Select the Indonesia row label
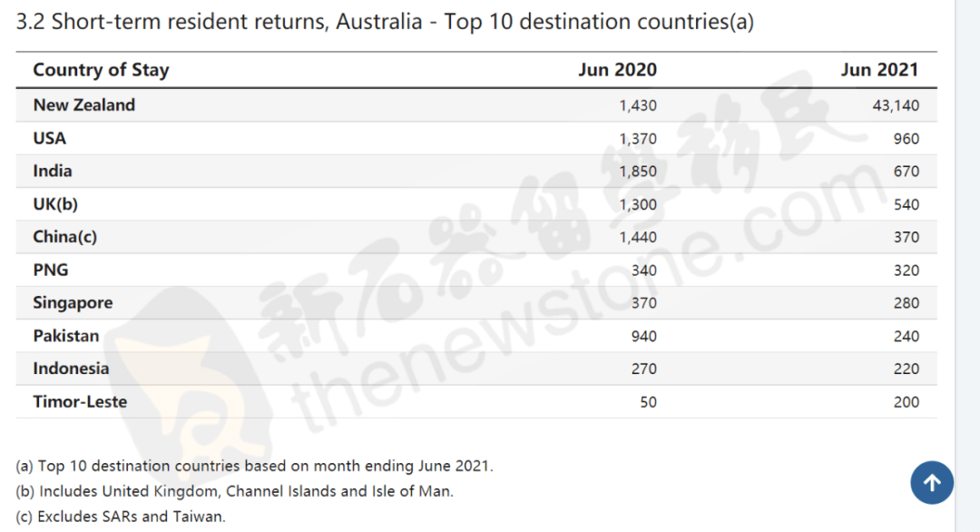Image resolution: width=980 pixels, height=532 pixels. [71, 369]
